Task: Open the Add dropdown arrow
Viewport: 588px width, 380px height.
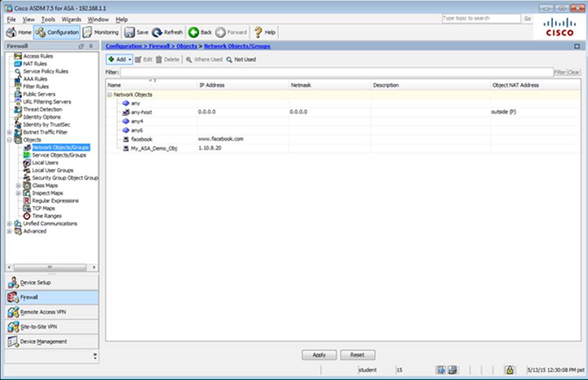Action: [x=130, y=60]
